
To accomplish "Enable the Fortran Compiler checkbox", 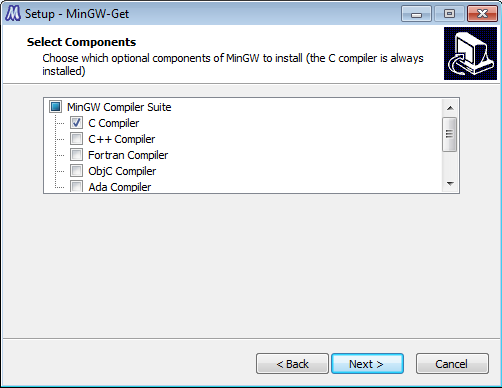I will pyautogui.click(x=76, y=155).
